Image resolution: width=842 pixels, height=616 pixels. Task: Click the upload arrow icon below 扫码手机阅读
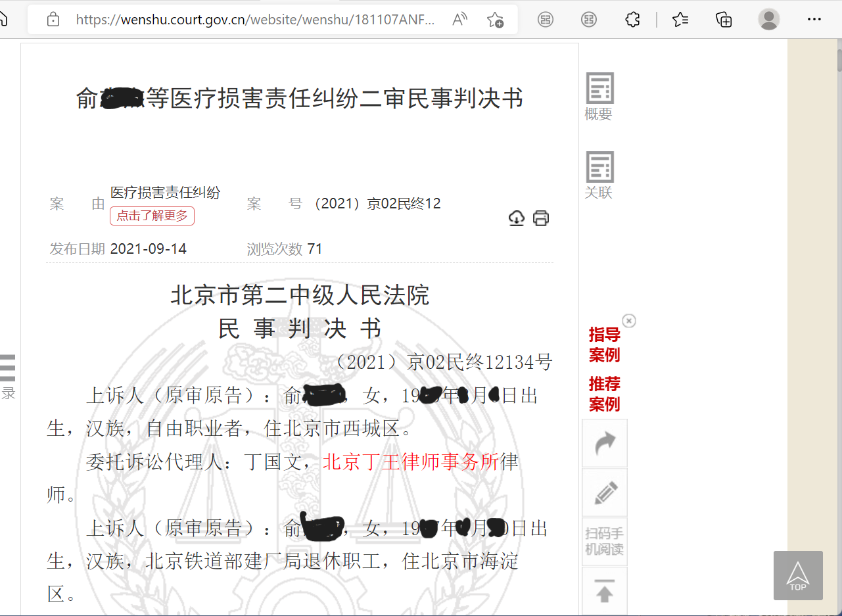tap(605, 591)
